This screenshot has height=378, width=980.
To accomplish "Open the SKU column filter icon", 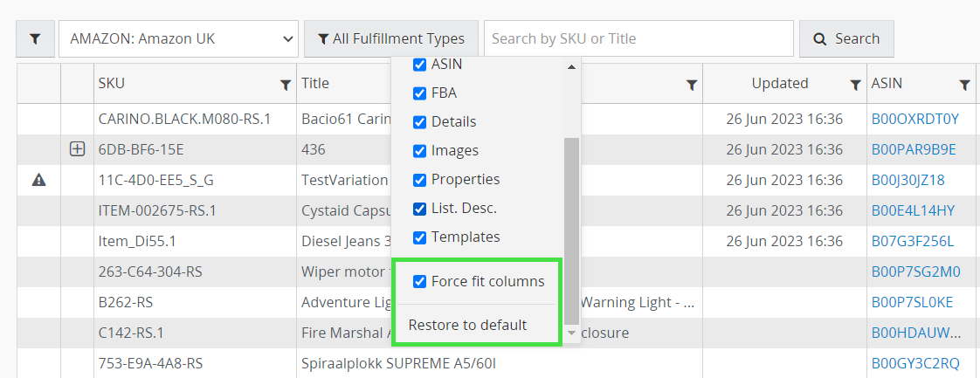I will (x=285, y=85).
